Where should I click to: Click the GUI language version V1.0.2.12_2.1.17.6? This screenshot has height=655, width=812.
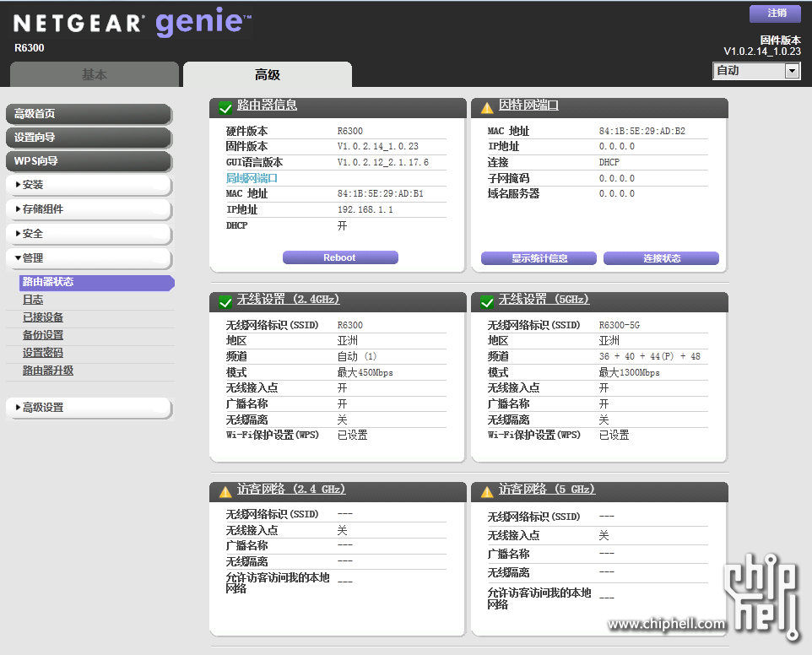point(383,162)
